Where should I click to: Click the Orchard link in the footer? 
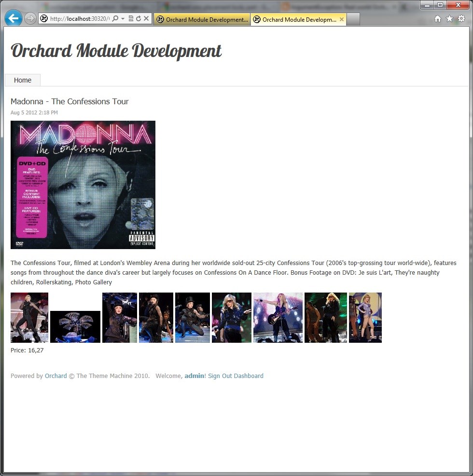56,376
